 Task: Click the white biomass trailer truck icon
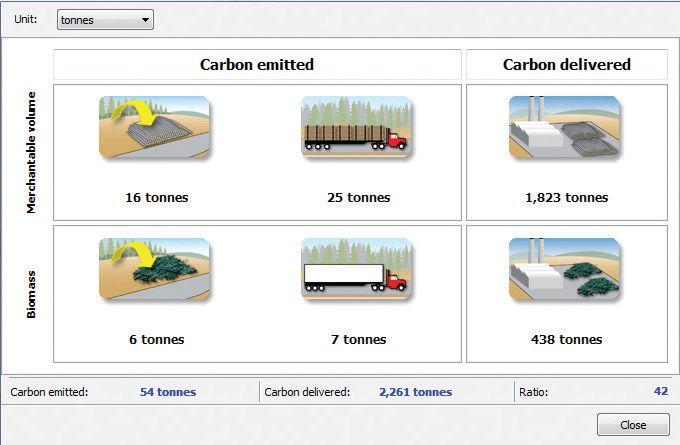click(x=357, y=269)
